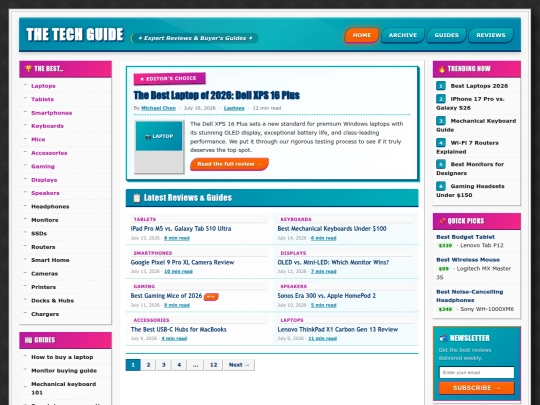
Task: Open the Monitor buying guide link
Action: tap(64, 371)
